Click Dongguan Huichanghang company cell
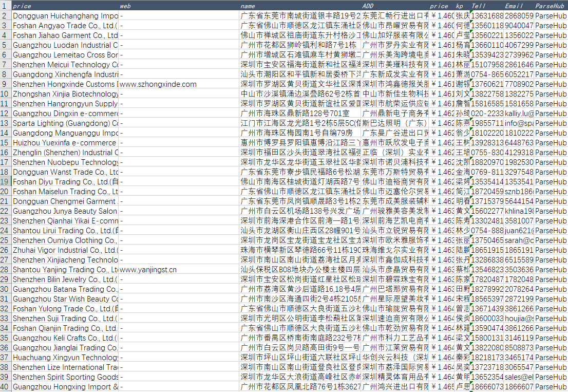568x392 pixels. point(65,15)
